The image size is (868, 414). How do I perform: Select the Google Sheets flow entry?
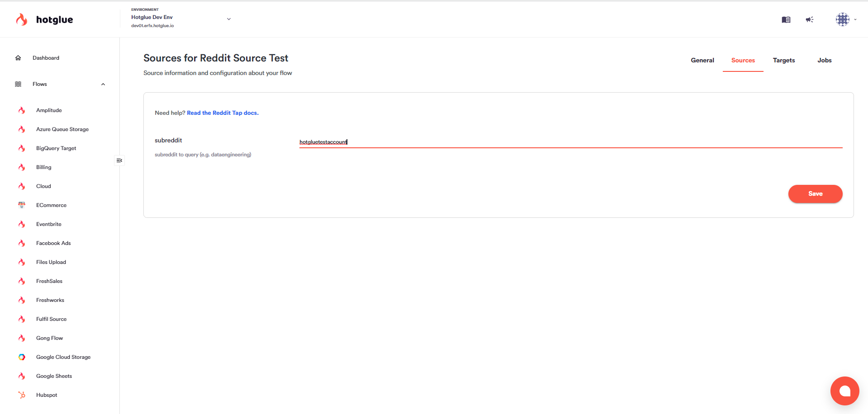click(54, 376)
